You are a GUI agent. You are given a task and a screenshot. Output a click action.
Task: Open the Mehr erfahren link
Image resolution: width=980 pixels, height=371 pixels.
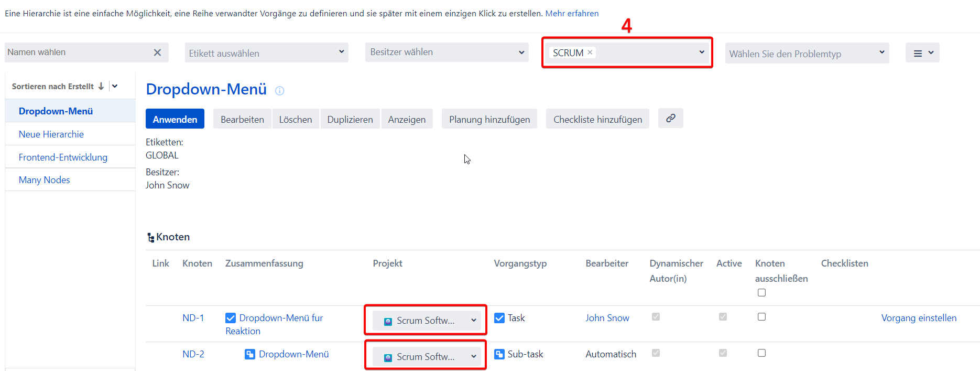[572, 14]
